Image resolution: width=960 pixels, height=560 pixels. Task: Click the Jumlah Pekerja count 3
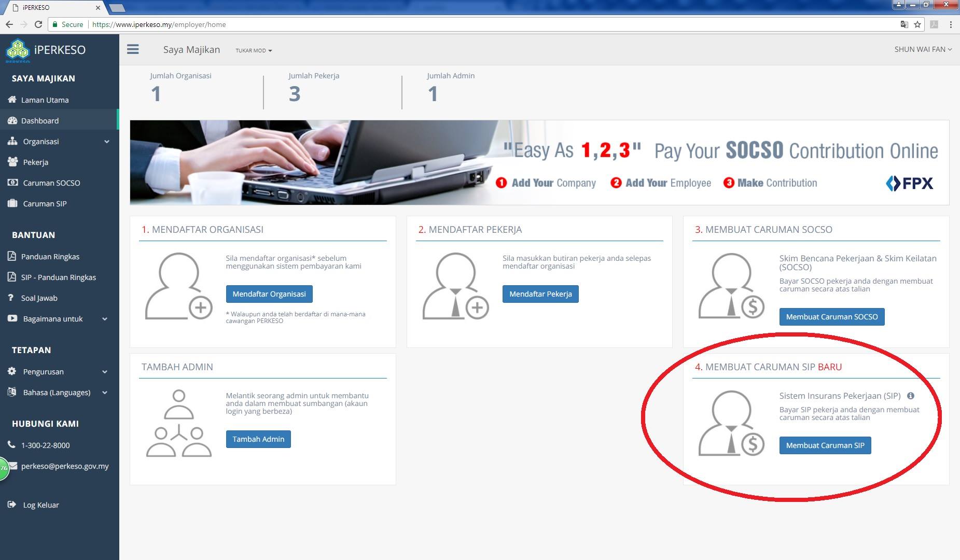295,94
